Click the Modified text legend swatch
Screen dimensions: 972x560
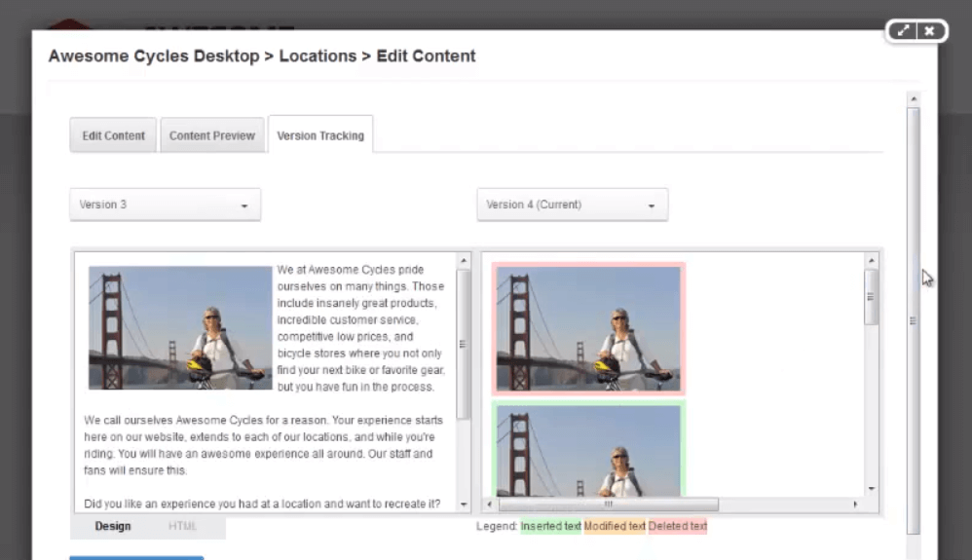click(x=615, y=526)
